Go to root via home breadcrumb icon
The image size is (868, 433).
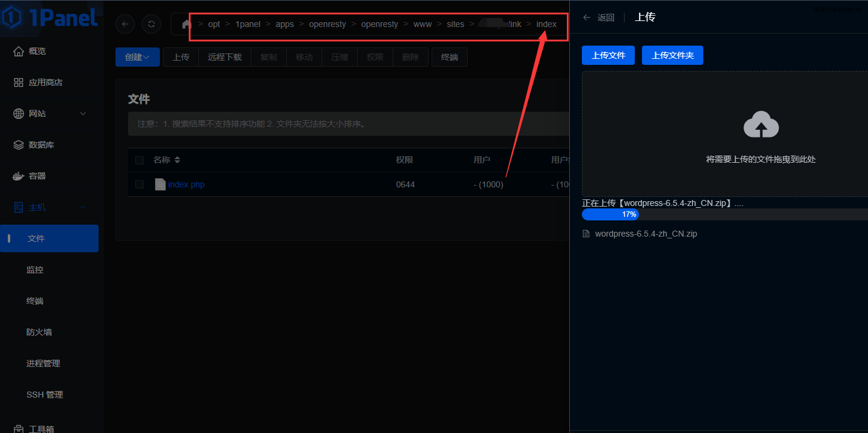point(186,24)
